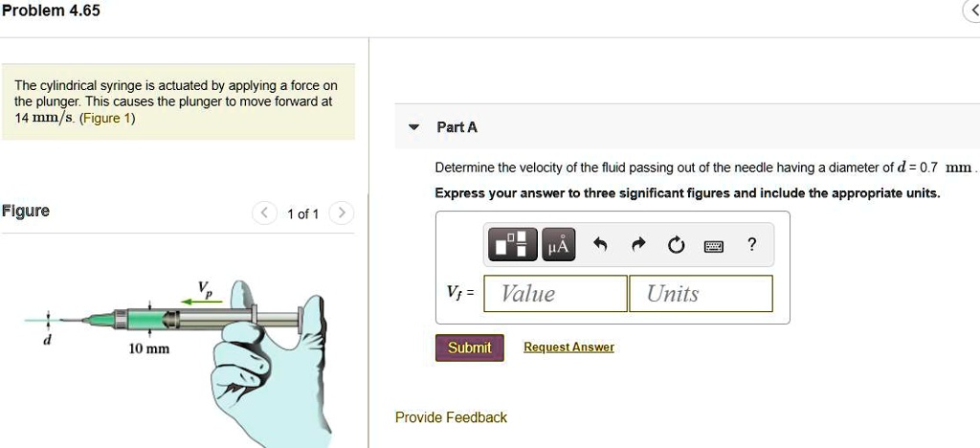The image size is (980, 448).
Task: Redo with the right curved arrow
Action: [x=637, y=245]
